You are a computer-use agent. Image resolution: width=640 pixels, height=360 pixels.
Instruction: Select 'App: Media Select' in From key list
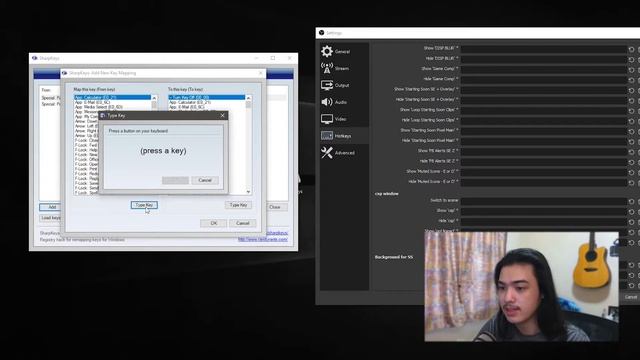tap(113, 107)
